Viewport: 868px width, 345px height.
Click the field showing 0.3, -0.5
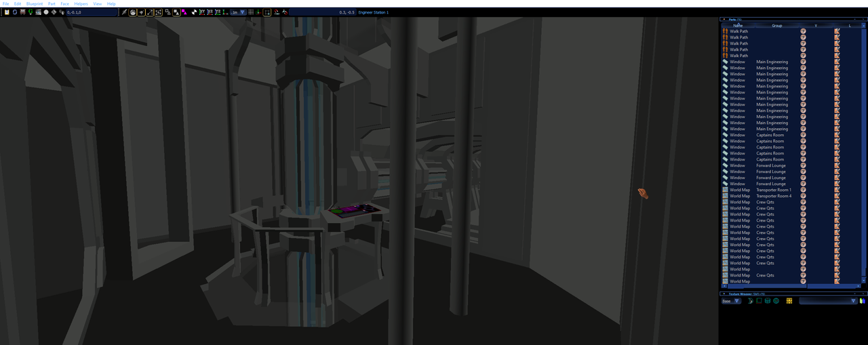pos(322,12)
